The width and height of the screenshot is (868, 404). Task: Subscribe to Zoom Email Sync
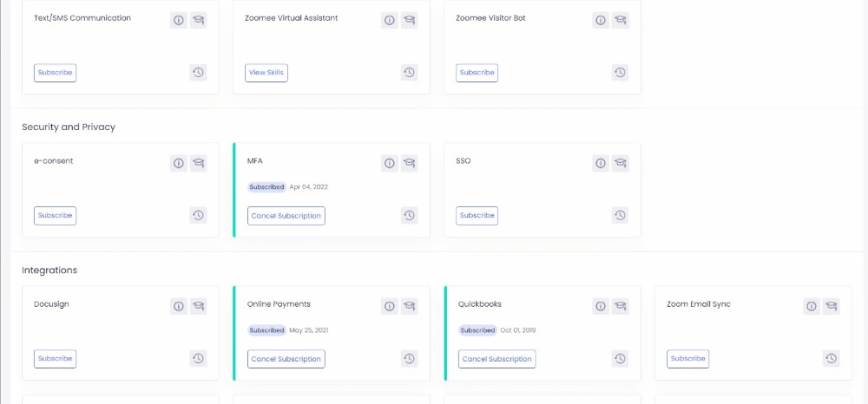tap(688, 359)
